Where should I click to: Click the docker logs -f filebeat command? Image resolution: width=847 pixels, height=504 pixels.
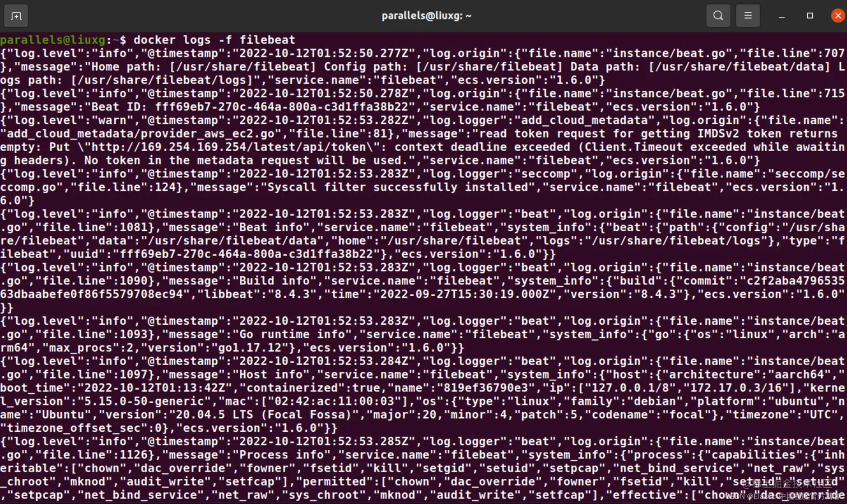coord(214,40)
